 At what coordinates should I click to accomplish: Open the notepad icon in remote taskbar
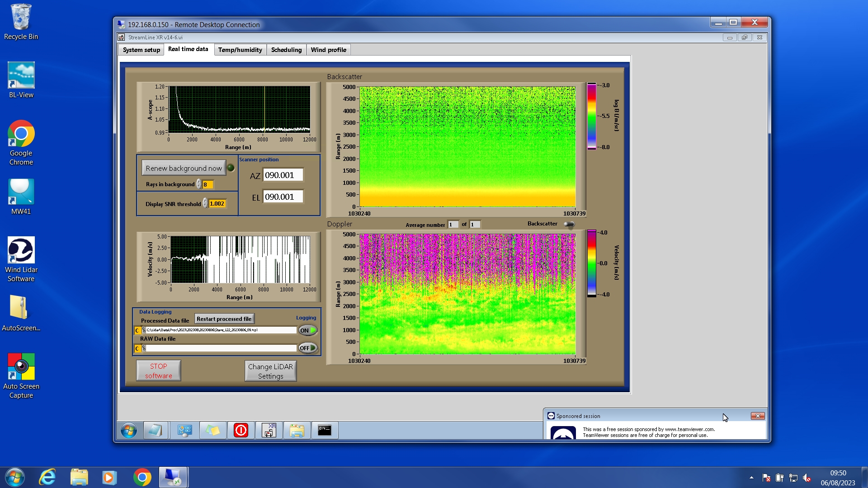(155, 430)
